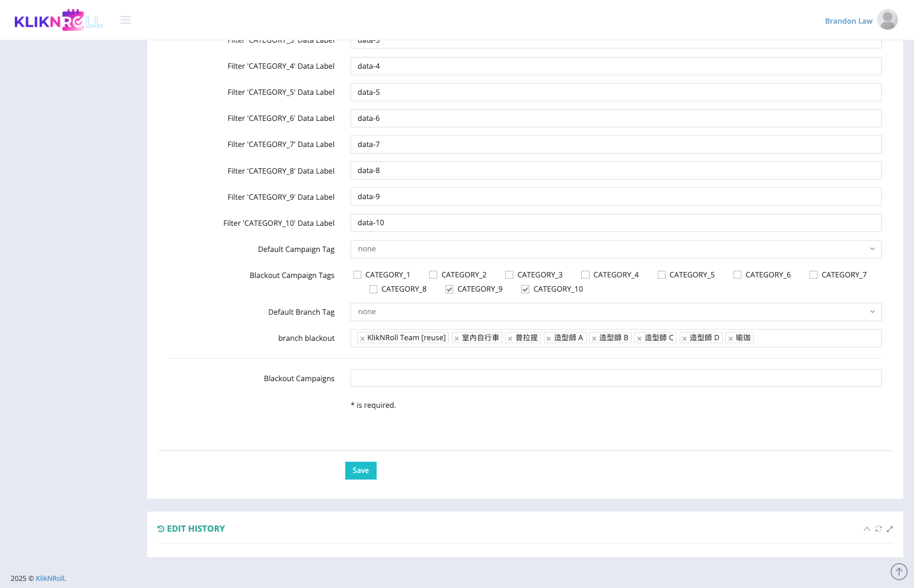Expand Edit History to fullscreen

tap(890, 529)
